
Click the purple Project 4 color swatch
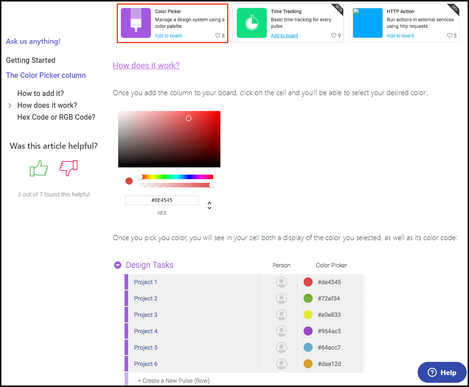[x=308, y=331]
